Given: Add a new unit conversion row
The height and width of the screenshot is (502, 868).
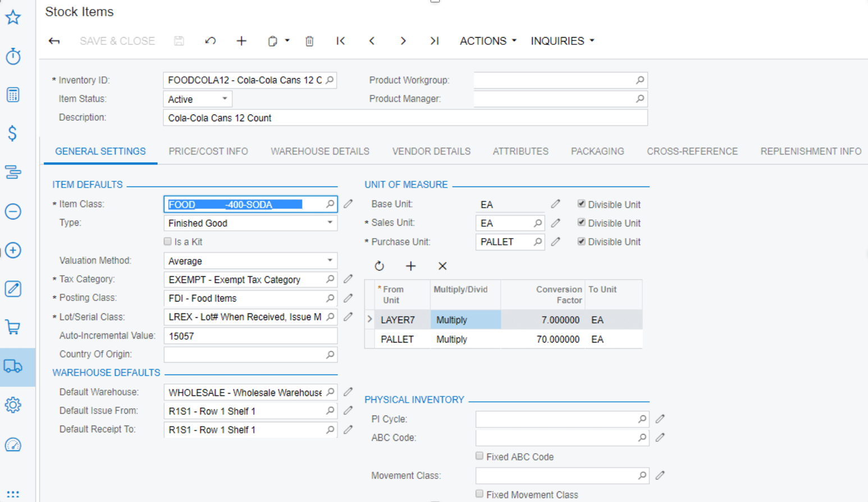Looking at the screenshot, I should [x=411, y=266].
